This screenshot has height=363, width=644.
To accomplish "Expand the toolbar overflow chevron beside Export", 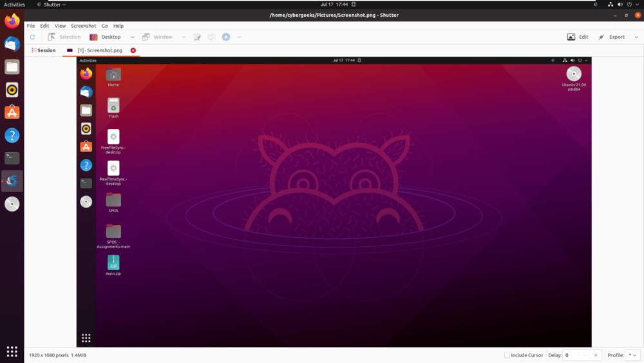I will click(637, 37).
